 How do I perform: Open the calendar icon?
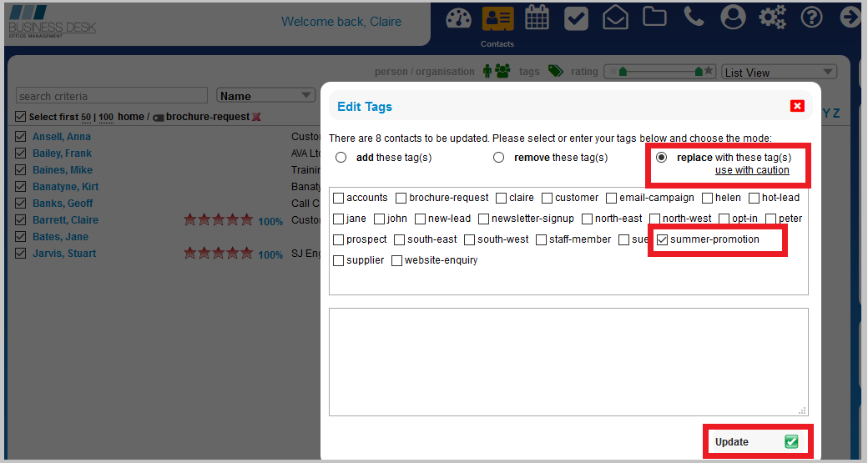pyautogui.click(x=537, y=18)
